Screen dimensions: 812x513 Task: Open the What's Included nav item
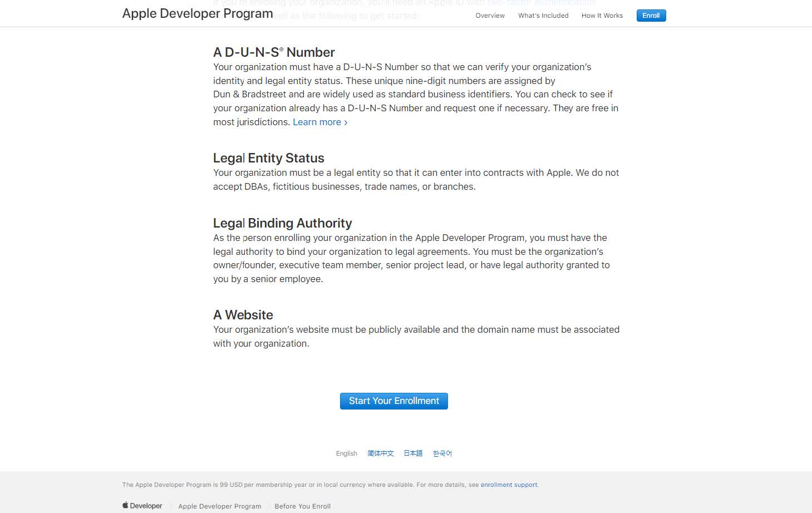coord(543,16)
